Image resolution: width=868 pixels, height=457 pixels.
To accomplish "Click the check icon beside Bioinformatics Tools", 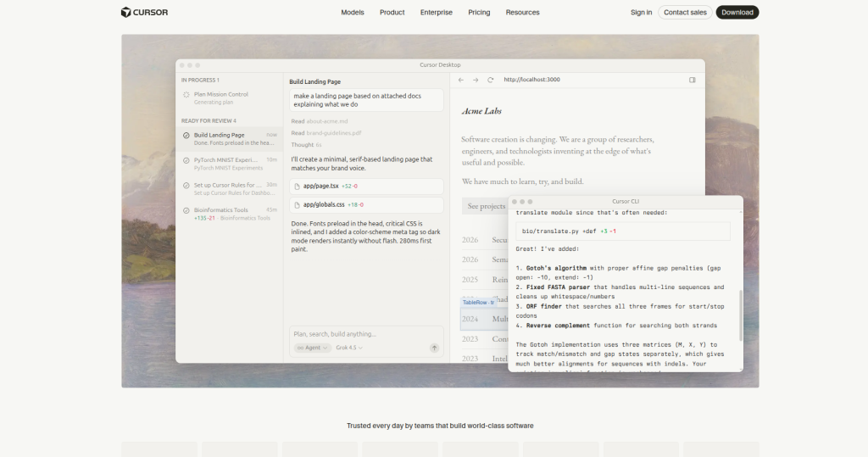I will click(186, 210).
